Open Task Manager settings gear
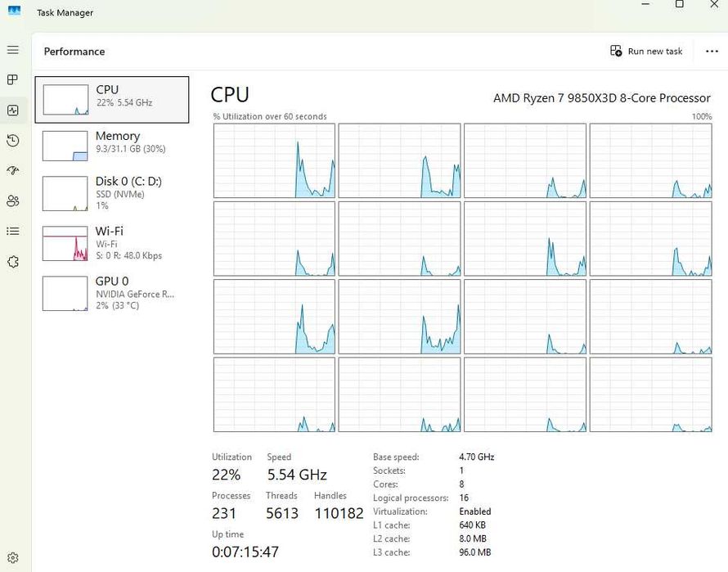728x572 pixels. 13,557
